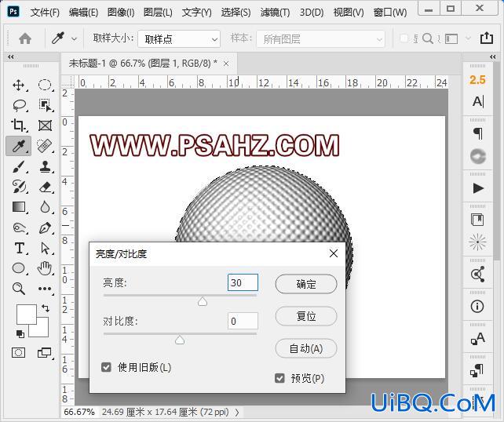Select the Blur tool
504x422 pixels.
point(45,207)
